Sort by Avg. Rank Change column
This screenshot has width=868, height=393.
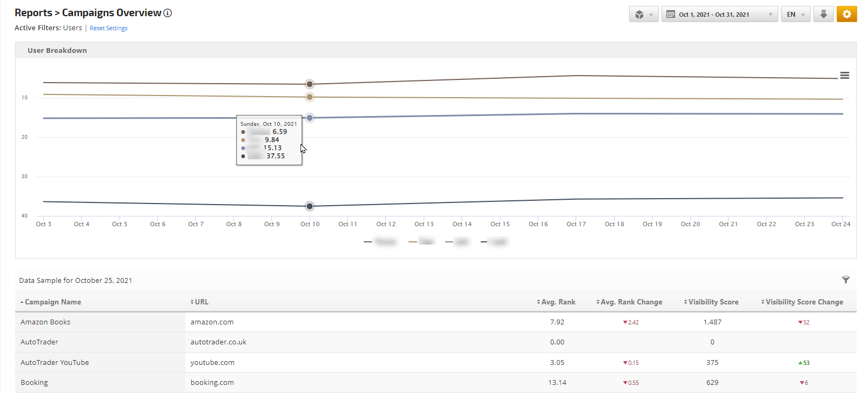(x=631, y=302)
